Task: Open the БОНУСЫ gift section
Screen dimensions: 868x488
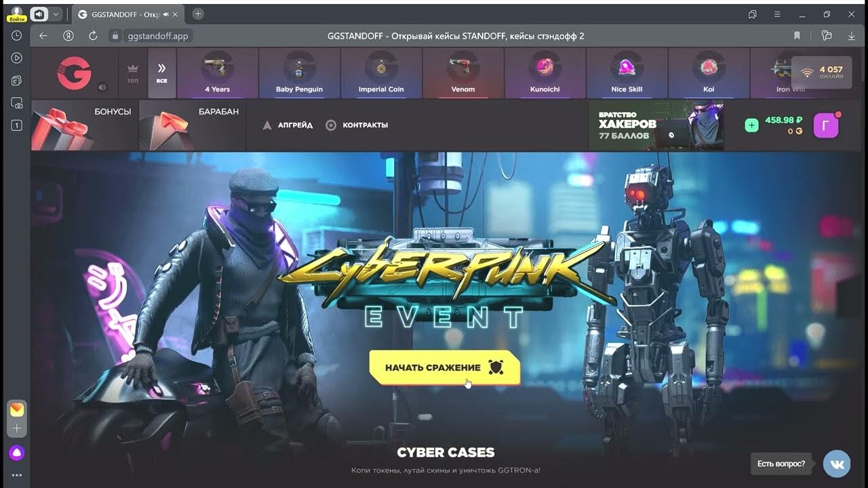Action: tap(83, 125)
